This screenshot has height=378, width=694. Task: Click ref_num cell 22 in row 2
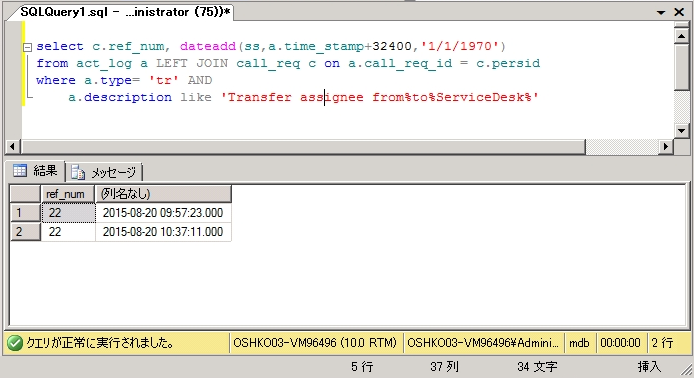(x=68, y=231)
